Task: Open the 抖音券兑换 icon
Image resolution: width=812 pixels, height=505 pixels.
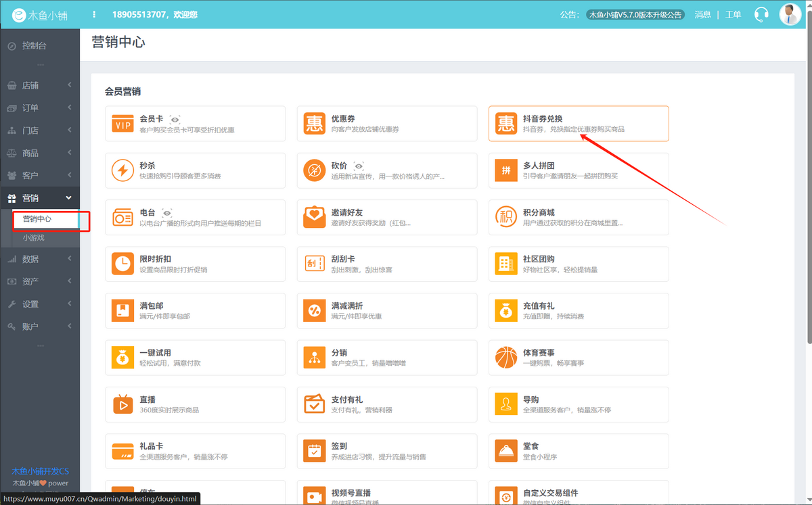Action: point(506,124)
